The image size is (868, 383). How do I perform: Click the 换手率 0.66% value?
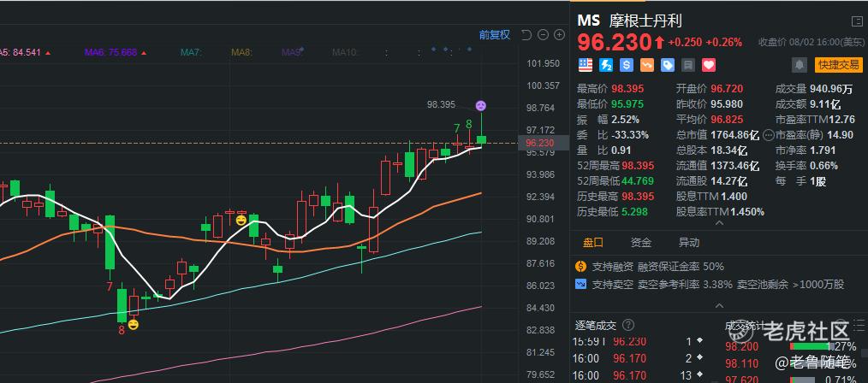(823, 165)
